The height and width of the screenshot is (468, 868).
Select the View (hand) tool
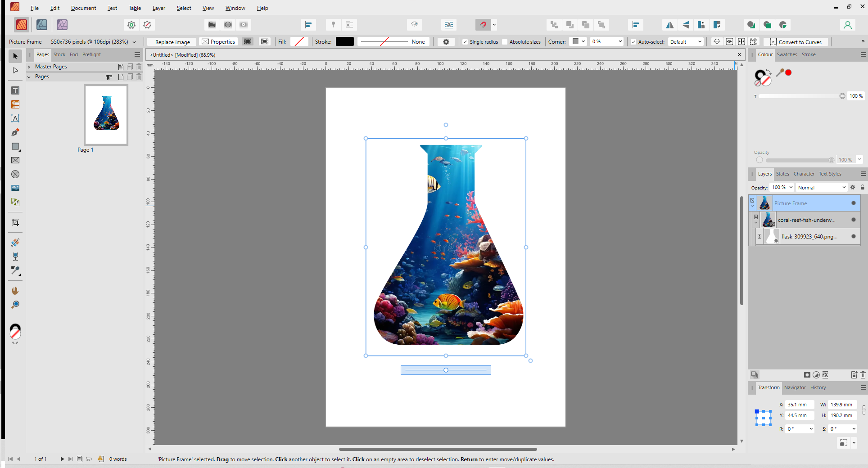click(15, 291)
